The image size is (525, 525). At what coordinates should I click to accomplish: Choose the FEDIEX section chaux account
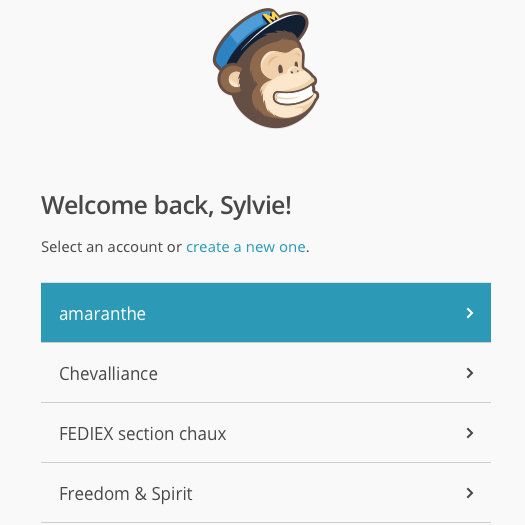pyautogui.click(x=266, y=433)
